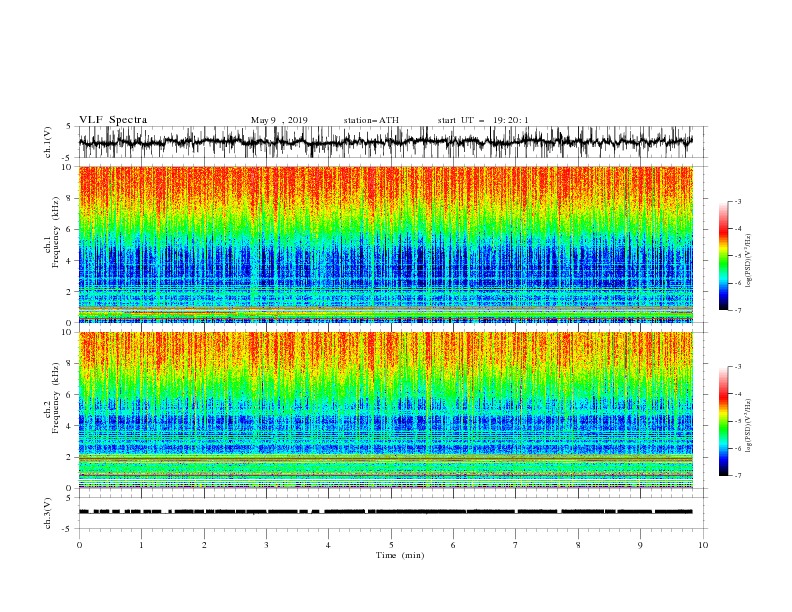
Task: Click time-axis tick label '5'
Action: point(391,545)
